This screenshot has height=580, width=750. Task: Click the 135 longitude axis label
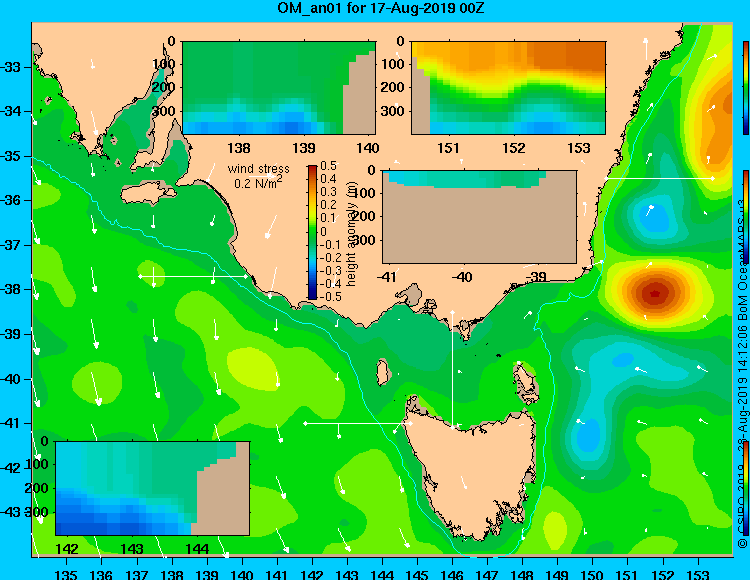coord(66,574)
